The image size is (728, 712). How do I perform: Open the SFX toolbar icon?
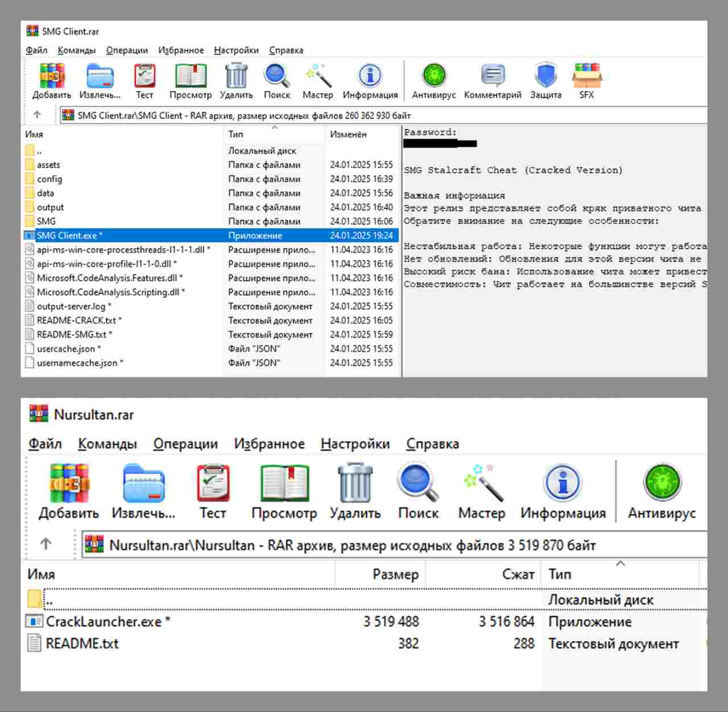click(x=586, y=75)
